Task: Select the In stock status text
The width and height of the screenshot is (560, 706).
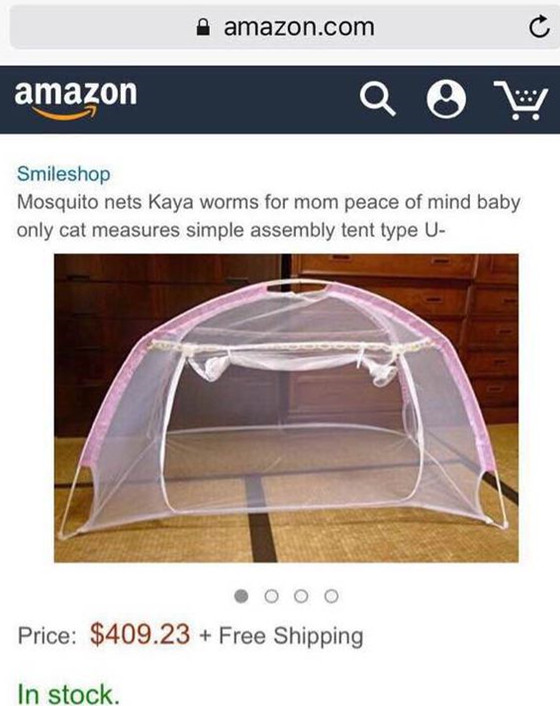Action: tap(68, 694)
